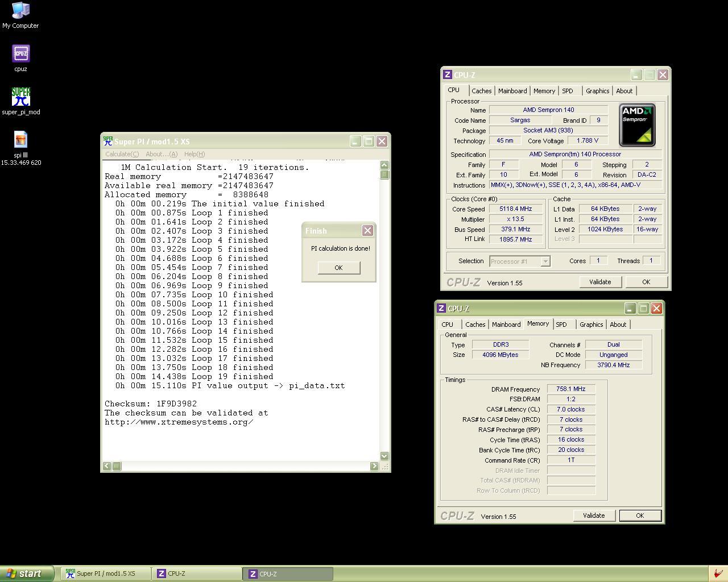Expand the Processor #1 selection dropdown
Image resolution: width=728 pixels, height=582 pixels.
tap(545, 261)
